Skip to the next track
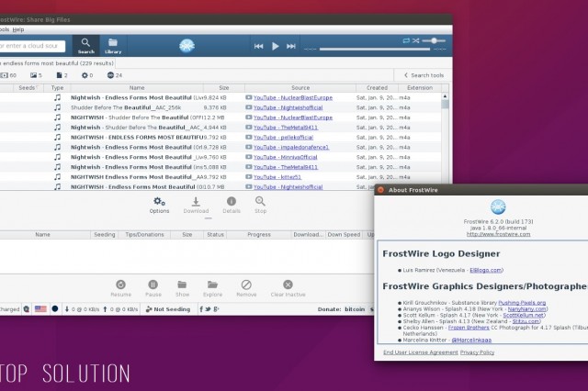 click(291, 46)
